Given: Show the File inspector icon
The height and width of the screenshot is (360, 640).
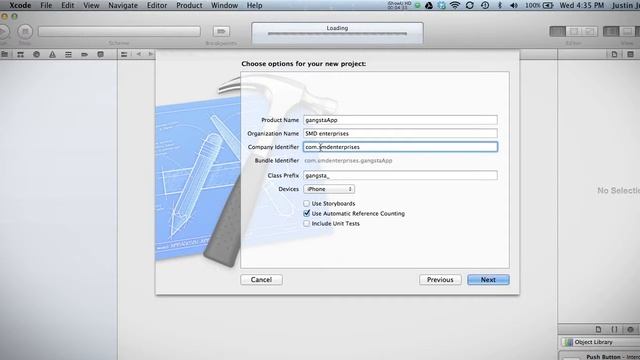Looking at the screenshot, I should click(x=614, y=54).
